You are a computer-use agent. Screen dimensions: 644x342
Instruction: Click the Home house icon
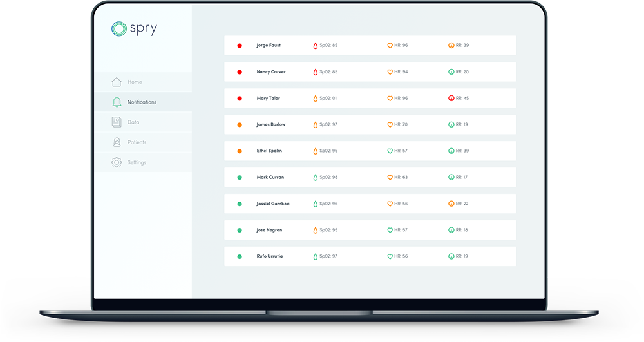[x=117, y=82]
